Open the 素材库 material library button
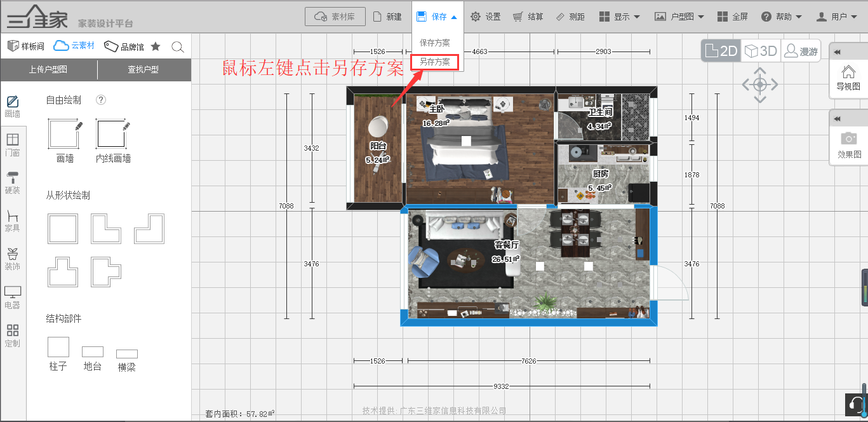The image size is (868, 422). point(336,17)
